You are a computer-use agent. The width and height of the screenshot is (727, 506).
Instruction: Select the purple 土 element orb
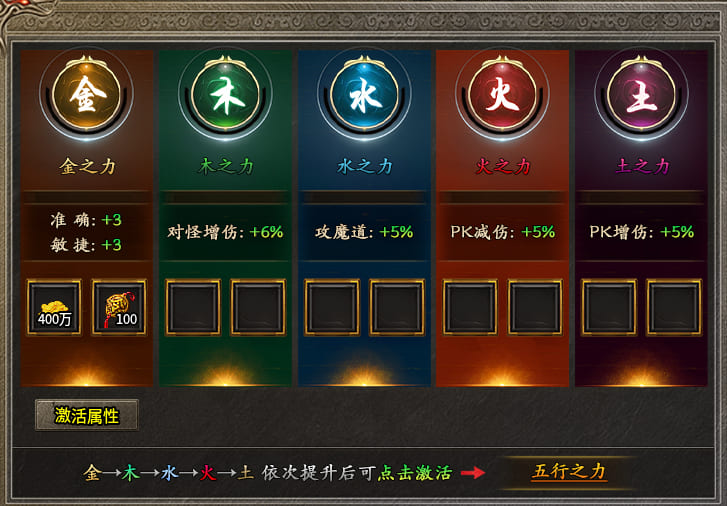(x=641, y=95)
